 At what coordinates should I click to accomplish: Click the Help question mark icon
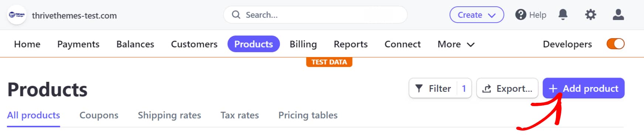coord(521,15)
